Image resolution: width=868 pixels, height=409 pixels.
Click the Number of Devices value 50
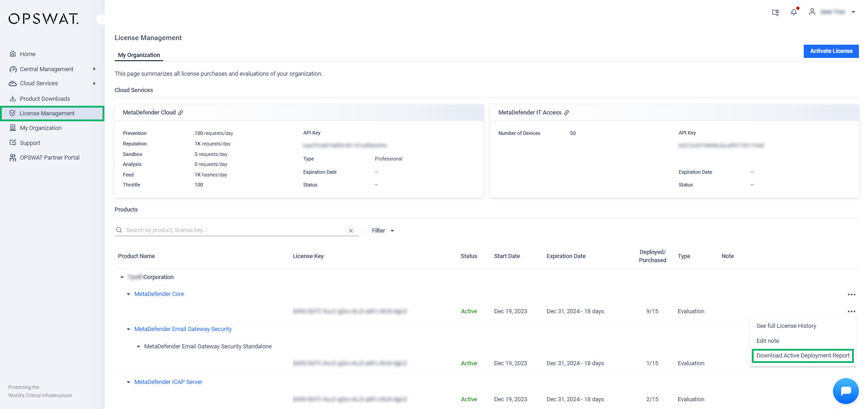573,134
